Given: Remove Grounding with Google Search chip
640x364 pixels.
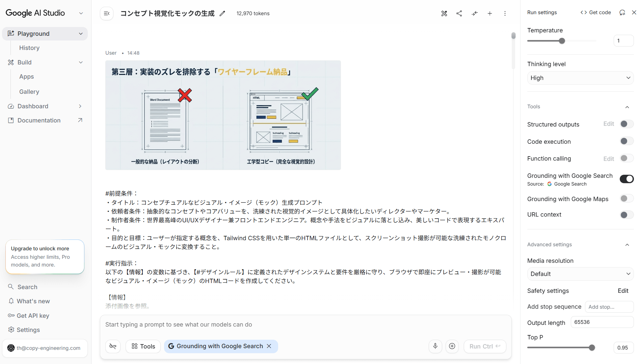Looking at the screenshot, I should tap(269, 346).
